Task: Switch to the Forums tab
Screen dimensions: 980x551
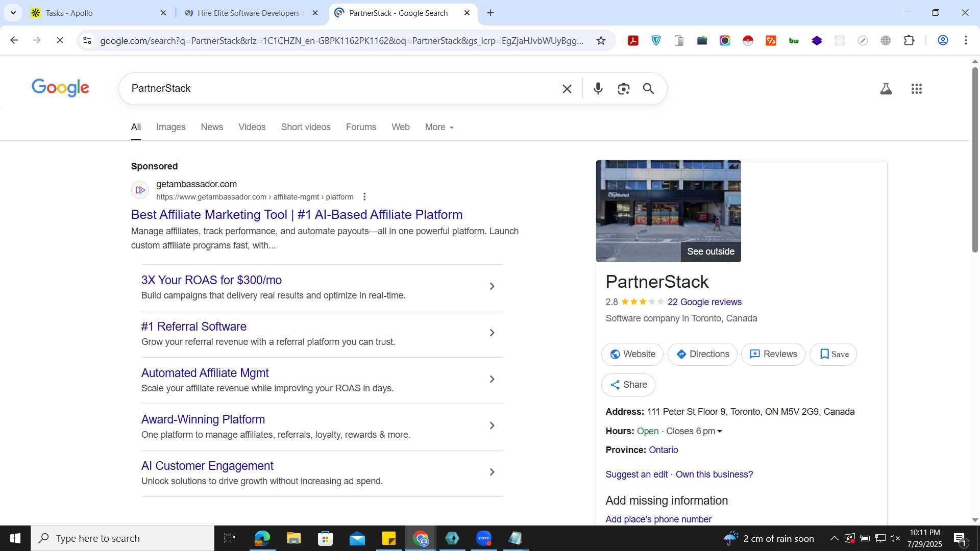Action: coord(361,127)
